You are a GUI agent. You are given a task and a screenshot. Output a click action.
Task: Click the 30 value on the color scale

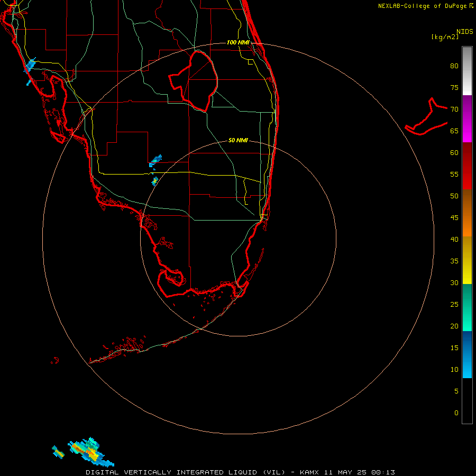coord(454,282)
